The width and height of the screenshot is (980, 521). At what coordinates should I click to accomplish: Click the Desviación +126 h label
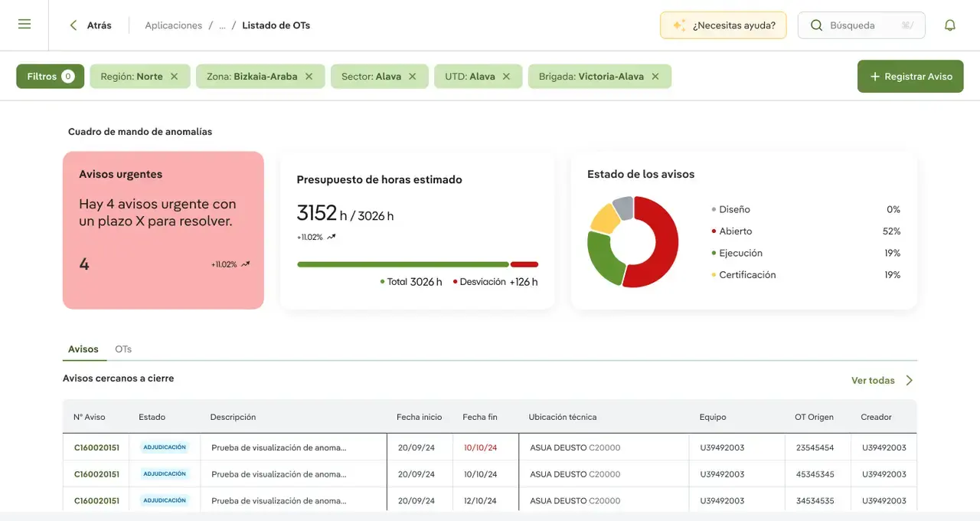(495, 282)
